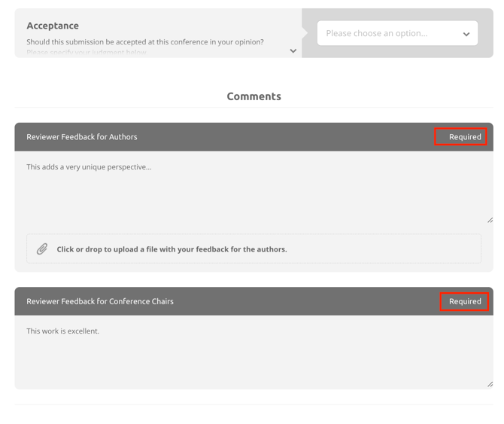The height and width of the screenshot is (424, 504).
Task: Click the truncated 'Please specify your judgment below' text
Action: 87,53
